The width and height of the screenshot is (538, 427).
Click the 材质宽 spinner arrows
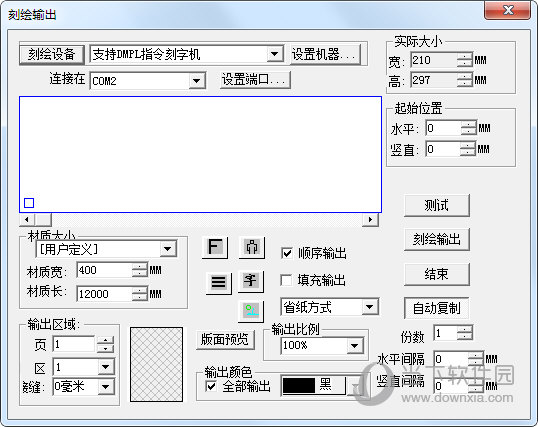tap(140, 270)
